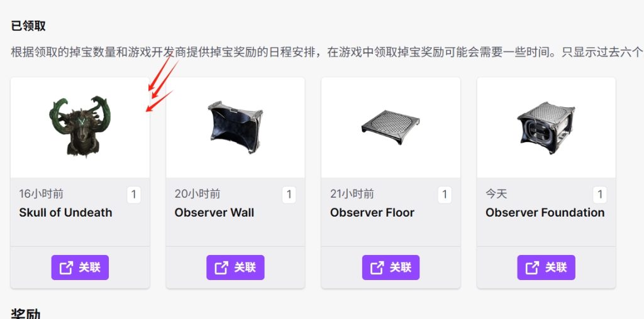Select the Observer Foundation title

click(x=545, y=212)
